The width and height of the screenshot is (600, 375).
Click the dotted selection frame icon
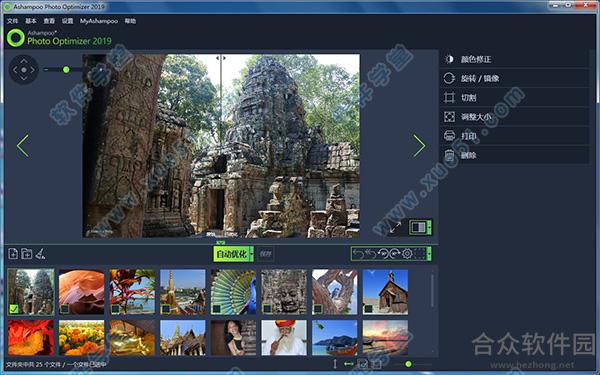pos(420,254)
